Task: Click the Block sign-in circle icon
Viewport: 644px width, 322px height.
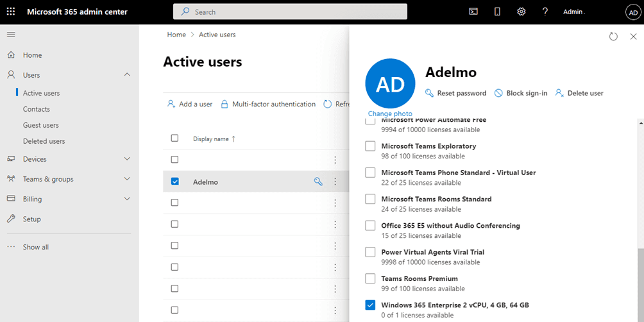Action: point(498,93)
